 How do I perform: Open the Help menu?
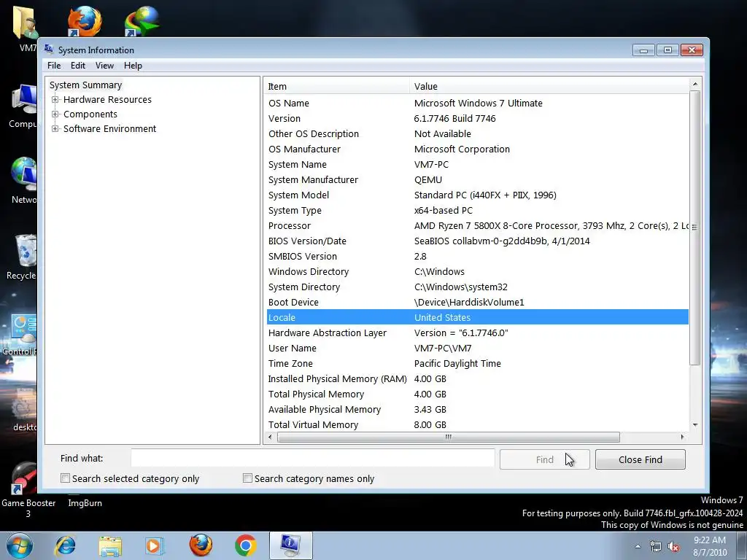[x=133, y=66]
